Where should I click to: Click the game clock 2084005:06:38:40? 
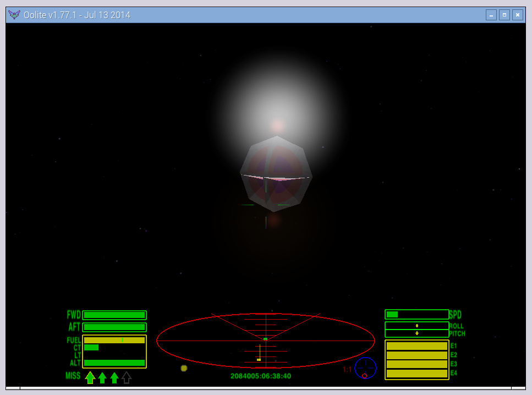pyautogui.click(x=261, y=376)
